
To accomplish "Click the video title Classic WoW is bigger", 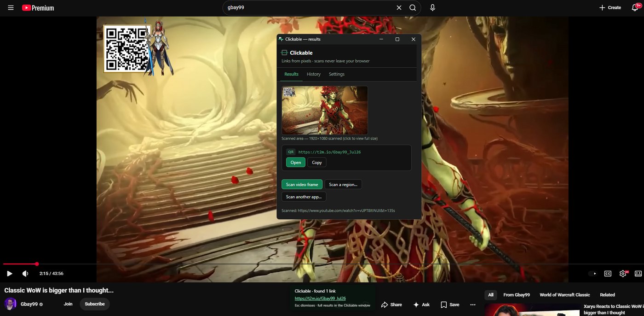I will (59, 290).
